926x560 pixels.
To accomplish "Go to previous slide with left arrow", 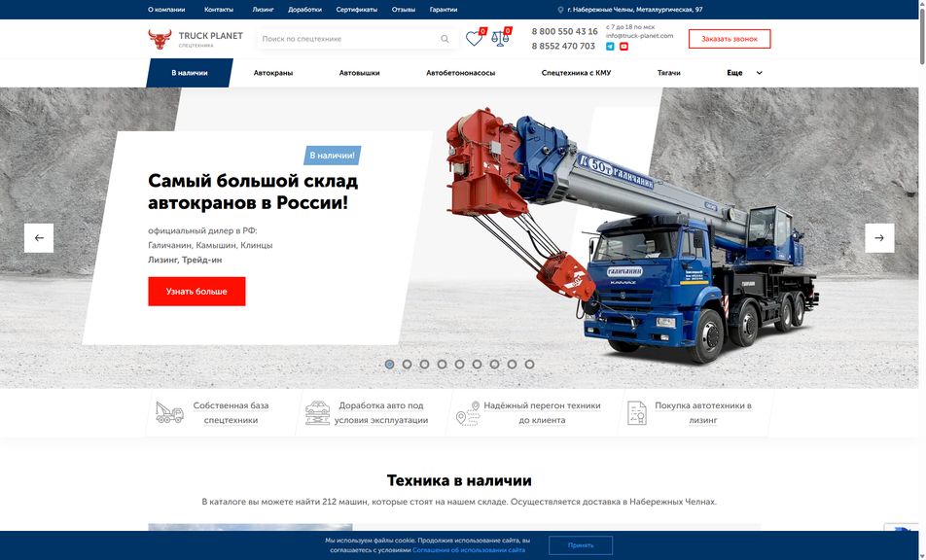I will tap(39, 238).
